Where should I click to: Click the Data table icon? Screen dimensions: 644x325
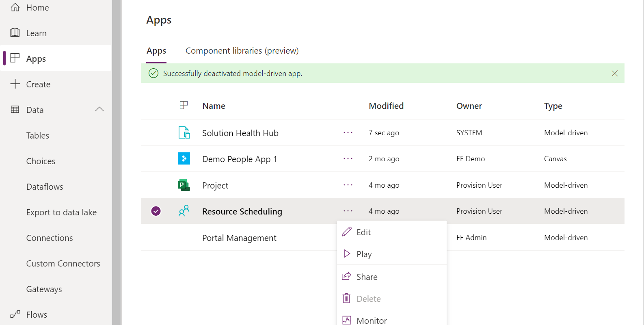pyautogui.click(x=15, y=109)
